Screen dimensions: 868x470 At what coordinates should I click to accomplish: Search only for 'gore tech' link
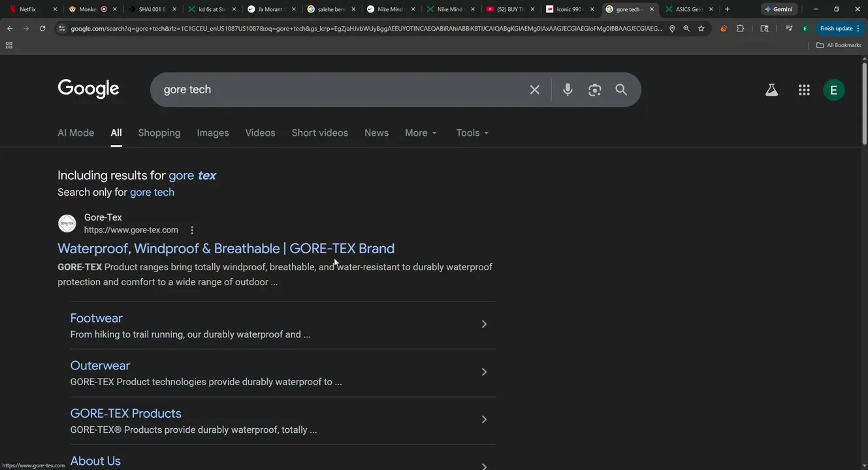152,193
